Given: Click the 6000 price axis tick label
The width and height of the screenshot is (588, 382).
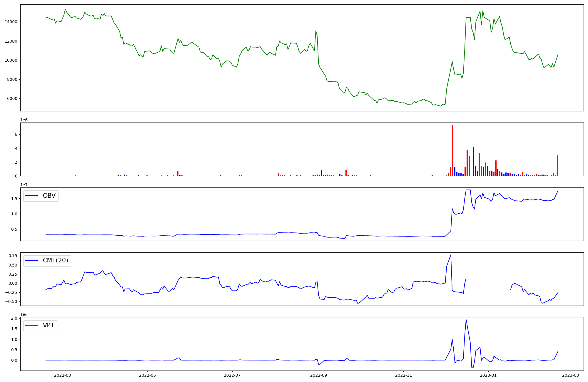Looking at the screenshot, I should pos(12,98).
